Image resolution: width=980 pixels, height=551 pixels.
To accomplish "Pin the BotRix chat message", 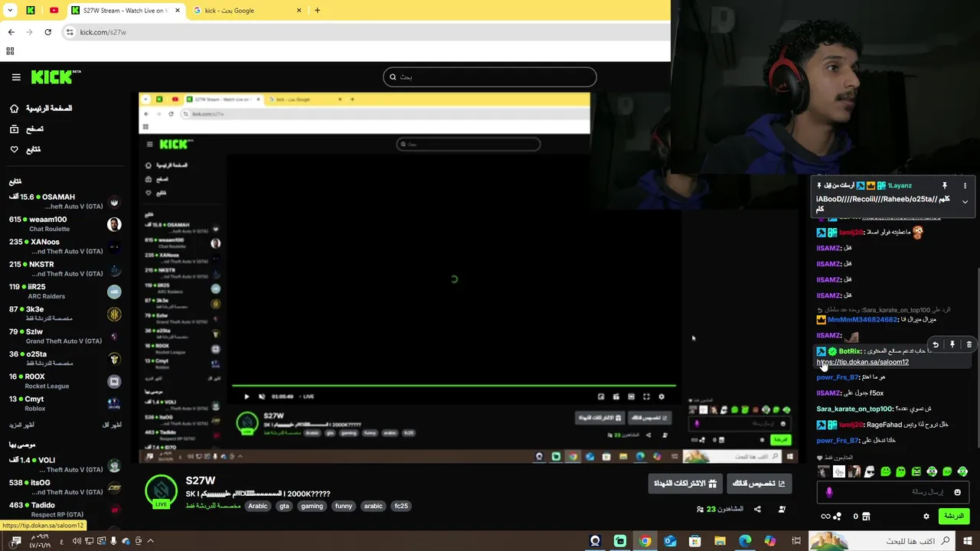I will coord(952,345).
